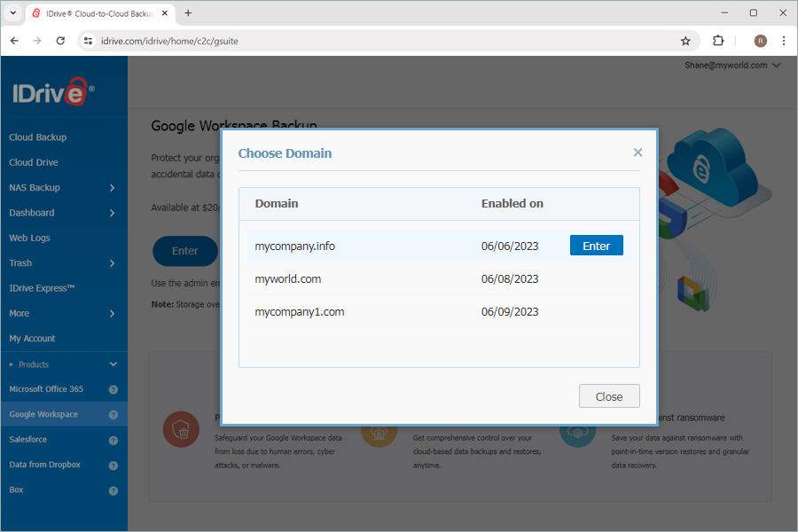Image resolution: width=798 pixels, height=532 pixels.
Task: Select the mycompany1.com domain row
Action: (x=439, y=311)
